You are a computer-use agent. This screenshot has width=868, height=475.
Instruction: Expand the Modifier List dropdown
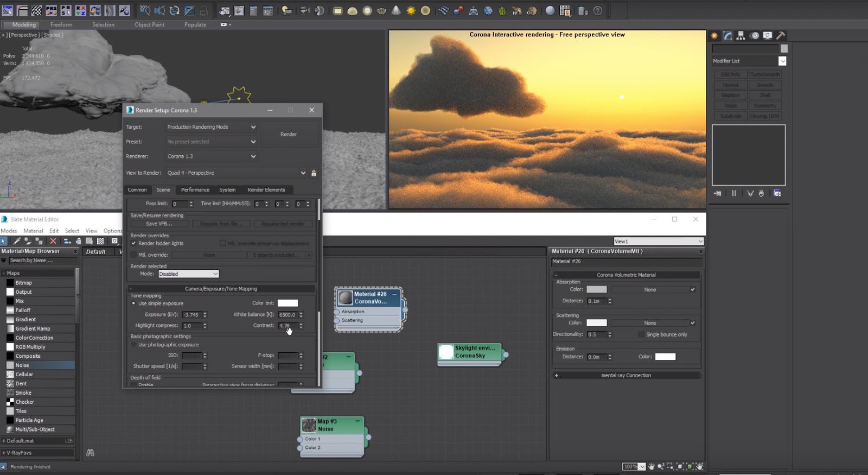click(782, 61)
